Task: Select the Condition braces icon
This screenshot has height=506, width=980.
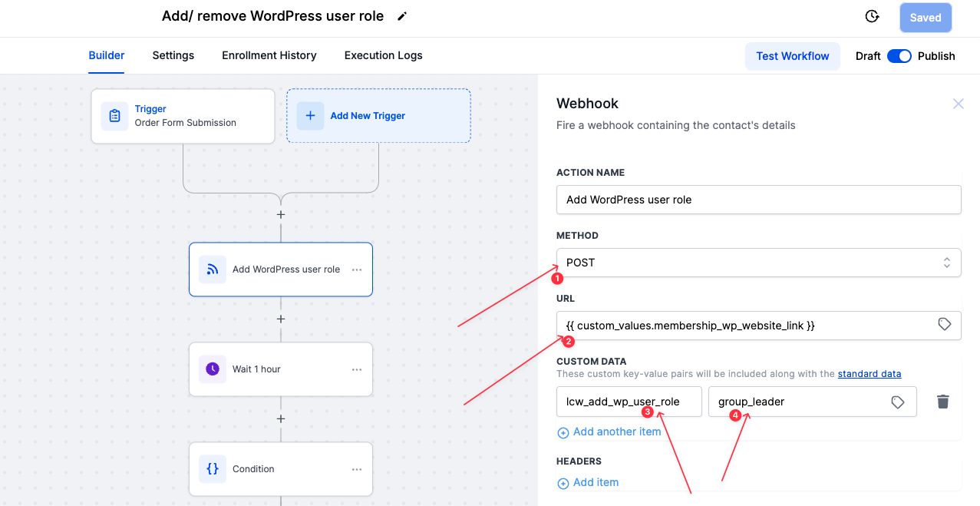Action: coord(212,468)
